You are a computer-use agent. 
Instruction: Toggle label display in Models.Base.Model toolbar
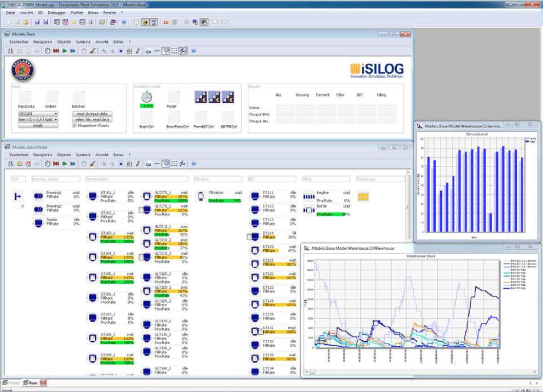pos(166,164)
